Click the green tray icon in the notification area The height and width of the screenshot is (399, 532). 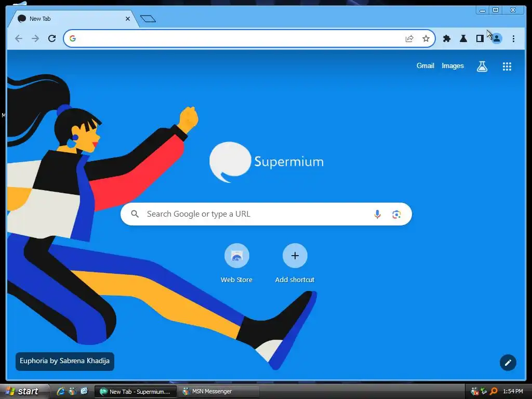click(x=484, y=391)
